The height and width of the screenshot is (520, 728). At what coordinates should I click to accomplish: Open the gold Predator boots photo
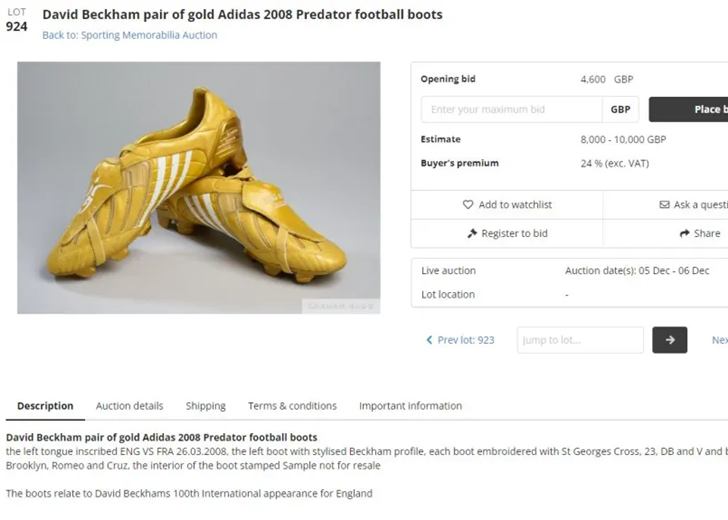[199, 188]
